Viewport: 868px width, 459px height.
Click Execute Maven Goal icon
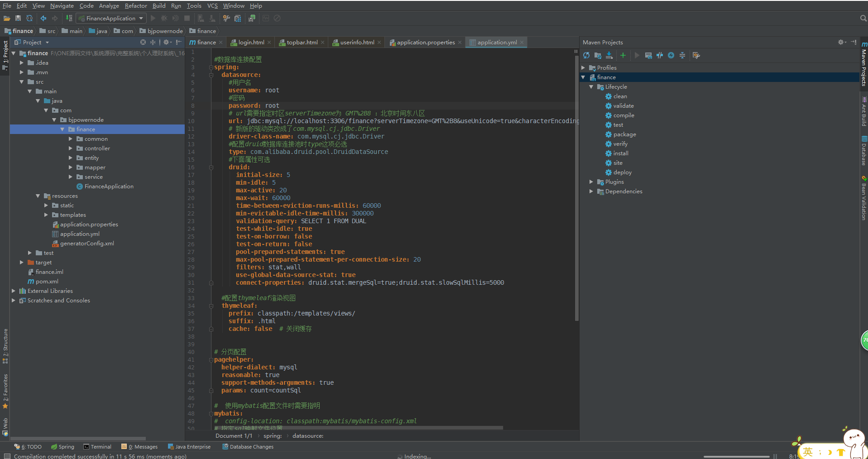coord(648,55)
